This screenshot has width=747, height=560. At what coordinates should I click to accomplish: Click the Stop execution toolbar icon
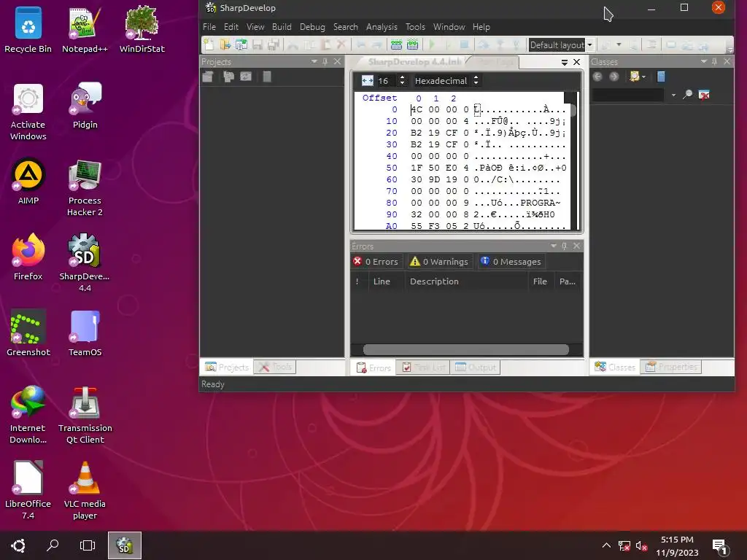(464, 44)
